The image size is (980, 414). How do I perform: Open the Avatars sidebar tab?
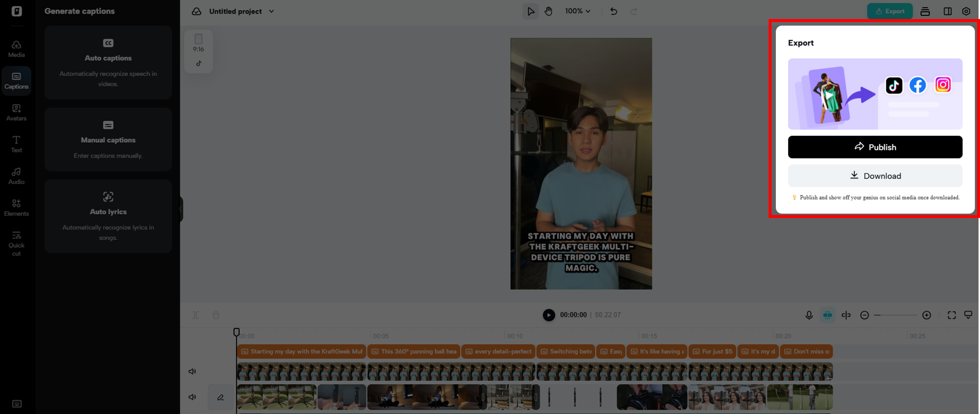(16, 112)
